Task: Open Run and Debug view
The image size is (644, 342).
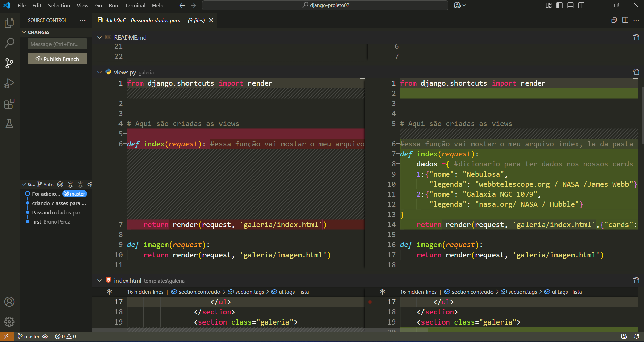Action: [9, 83]
